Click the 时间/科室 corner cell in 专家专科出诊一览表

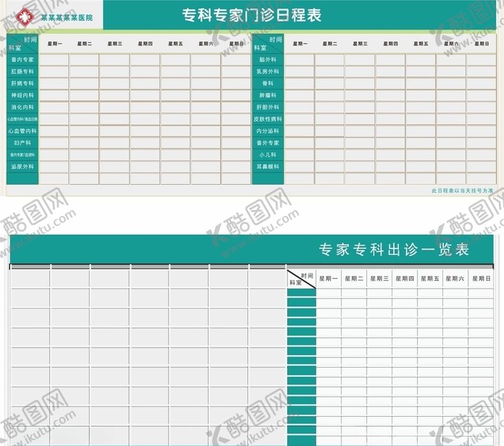pos(301,279)
